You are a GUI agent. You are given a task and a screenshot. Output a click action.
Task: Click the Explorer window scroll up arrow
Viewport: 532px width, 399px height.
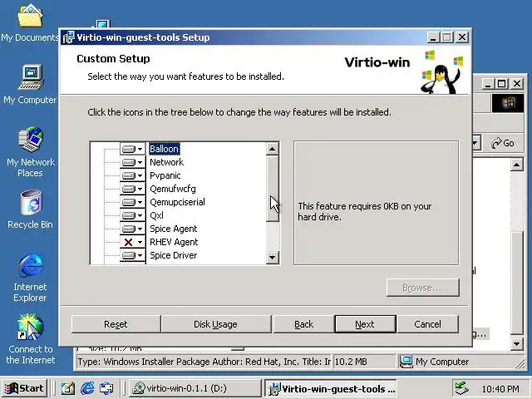pyautogui.click(x=517, y=165)
